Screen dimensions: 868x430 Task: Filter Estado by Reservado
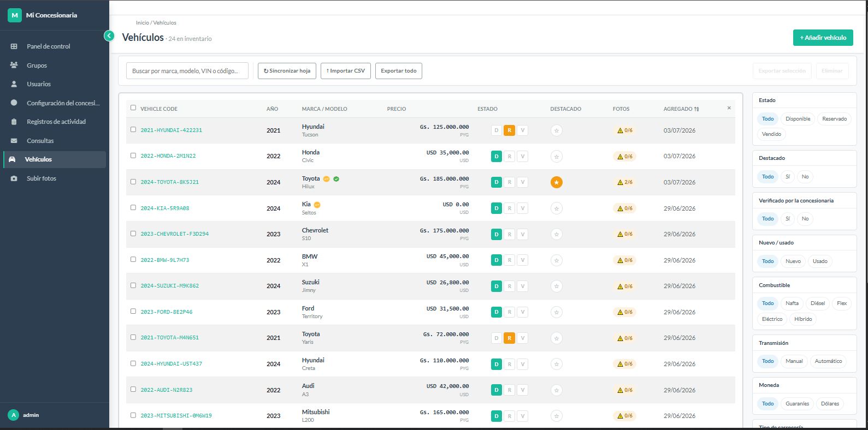(x=834, y=119)
